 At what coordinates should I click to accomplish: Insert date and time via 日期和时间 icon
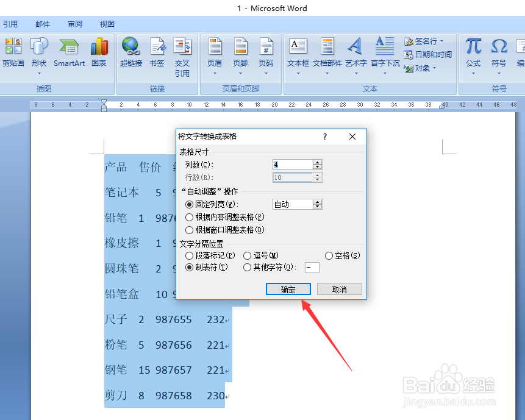tap(428, 54)
